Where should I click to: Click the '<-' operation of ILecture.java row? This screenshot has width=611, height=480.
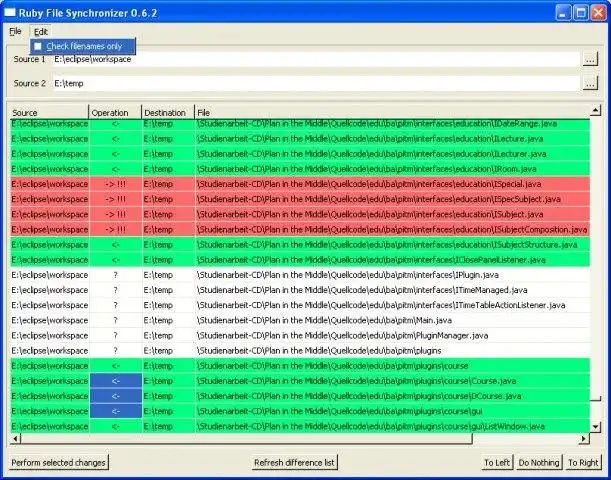115,139
